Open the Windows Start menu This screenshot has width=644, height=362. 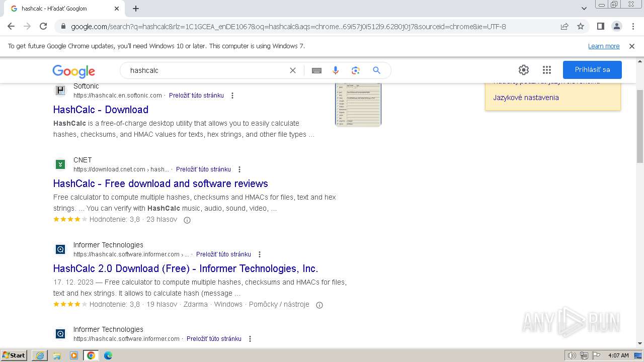click(x=14, y=355)
